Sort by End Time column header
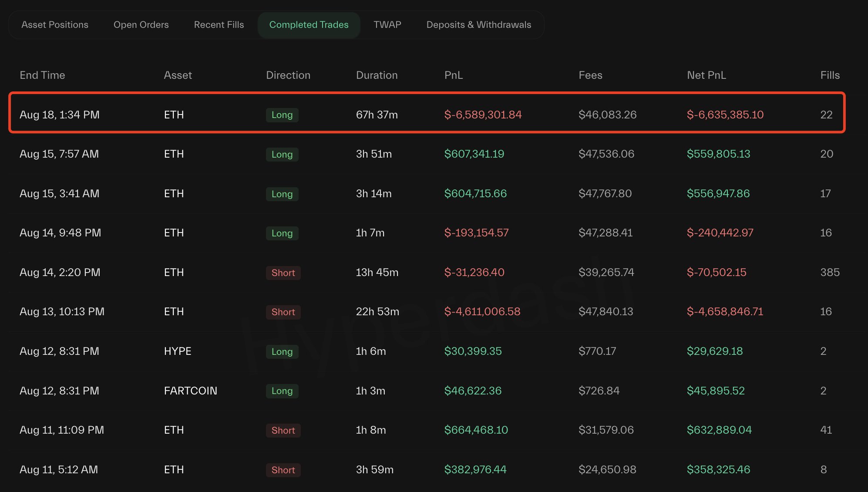868x492 pixels. [x=42, y=75]
